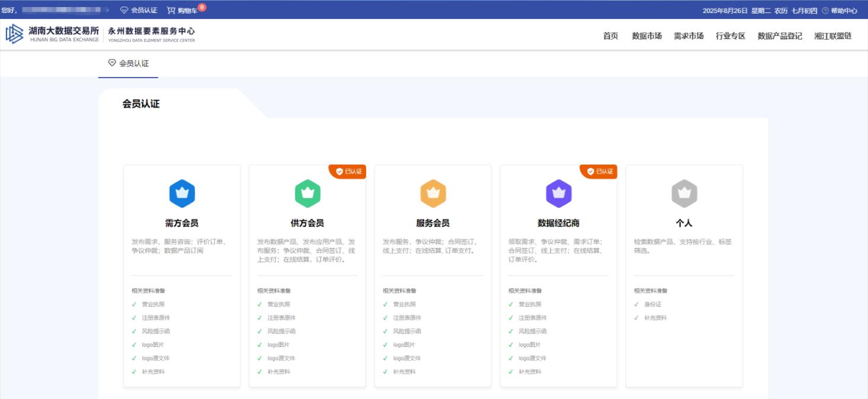Image resolution: width=868 pixels, height=399 pixels.
Task: Select the 会员认证 tab below the header
Action: tap(128, 63)
